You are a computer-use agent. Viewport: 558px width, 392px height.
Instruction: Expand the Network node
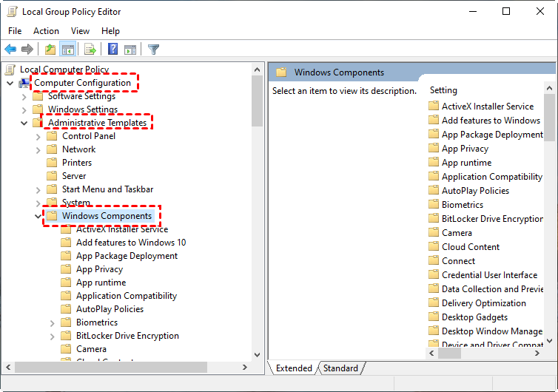point(38,150)
